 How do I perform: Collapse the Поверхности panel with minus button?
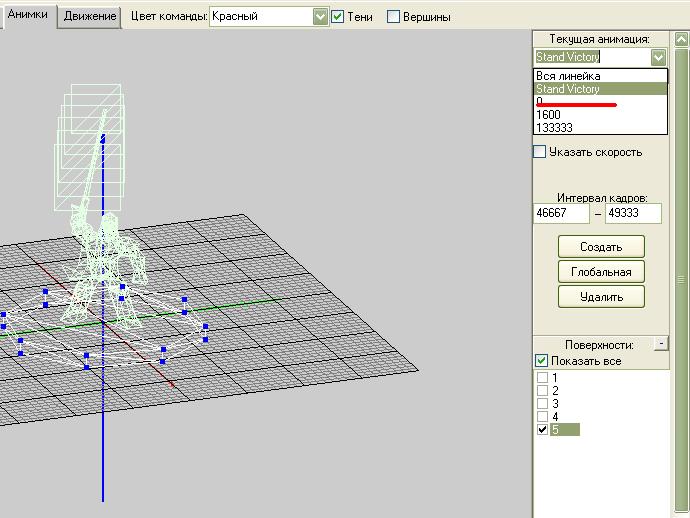tap(660, 344)
